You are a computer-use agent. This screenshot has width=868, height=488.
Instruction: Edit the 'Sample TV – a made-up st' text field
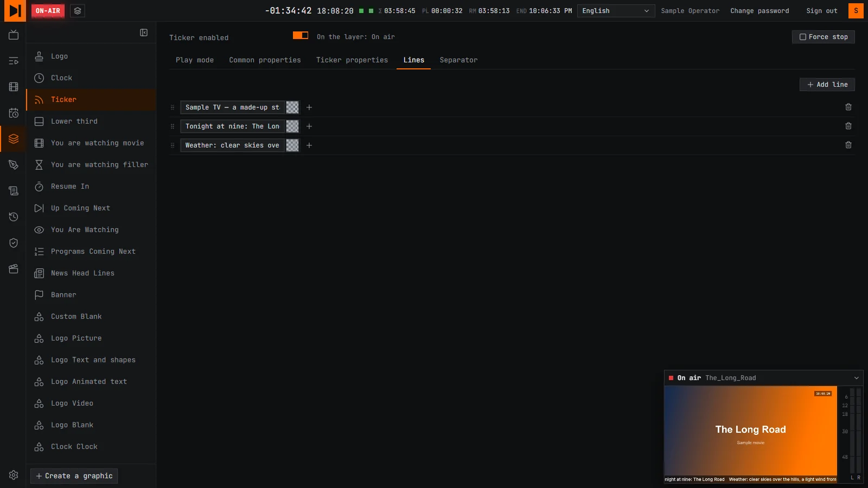(233, 107)
